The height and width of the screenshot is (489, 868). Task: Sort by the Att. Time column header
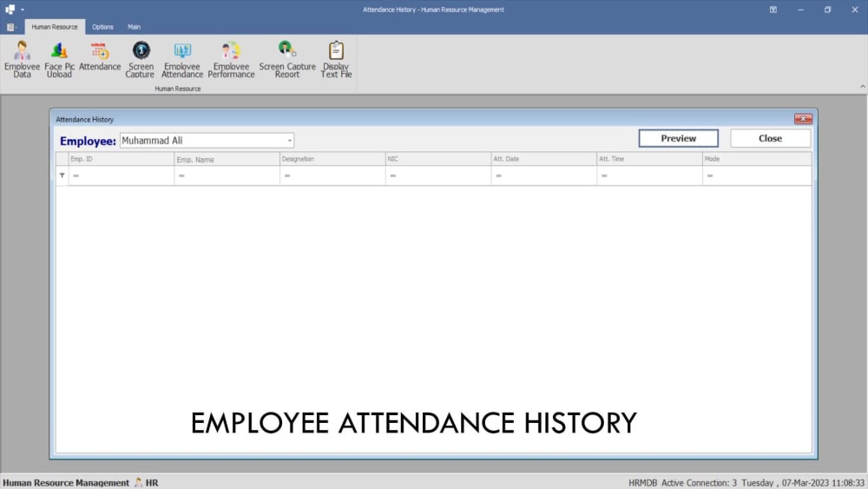tap(649, 159)
